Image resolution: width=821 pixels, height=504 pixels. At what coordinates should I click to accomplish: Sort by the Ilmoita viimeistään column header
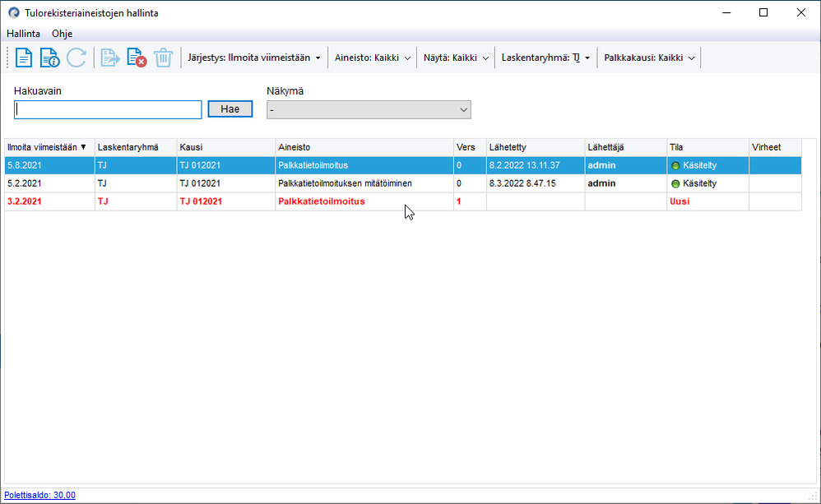[49, 148]
